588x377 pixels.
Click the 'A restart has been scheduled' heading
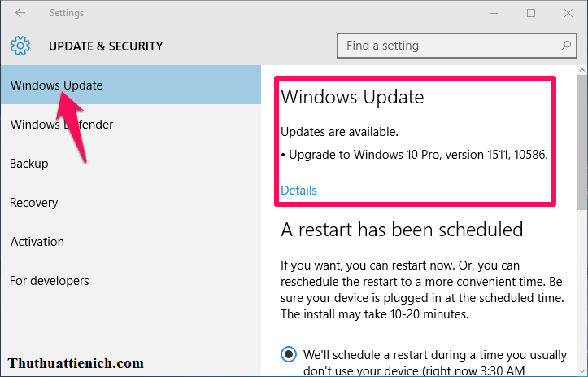[x=402, y=229]
